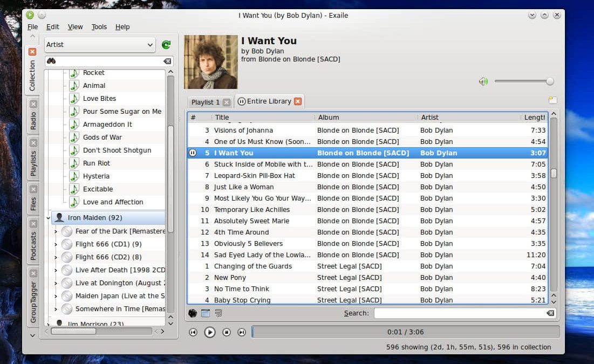Click the binoculars search icon in collection panel
This screenshot has height=364, width=594.
click(51, 61)
